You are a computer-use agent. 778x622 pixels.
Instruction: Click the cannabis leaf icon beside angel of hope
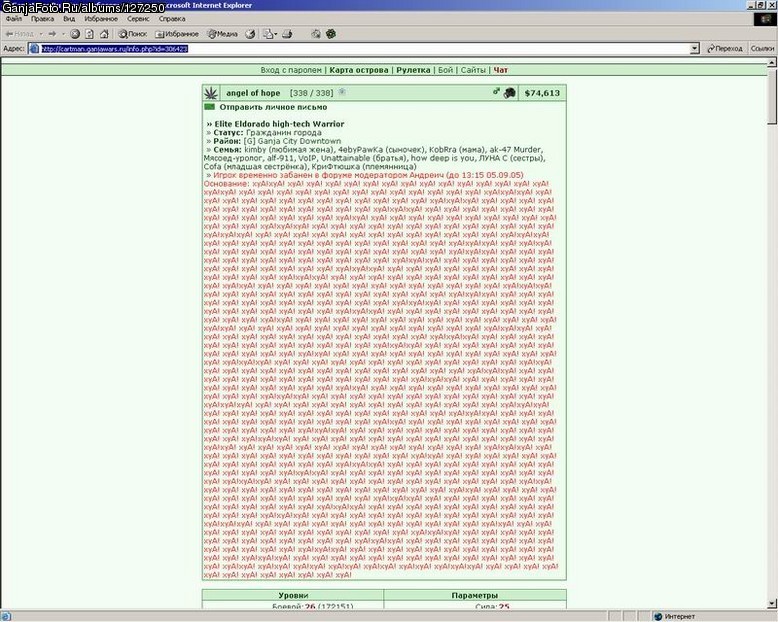coord(211,93)
